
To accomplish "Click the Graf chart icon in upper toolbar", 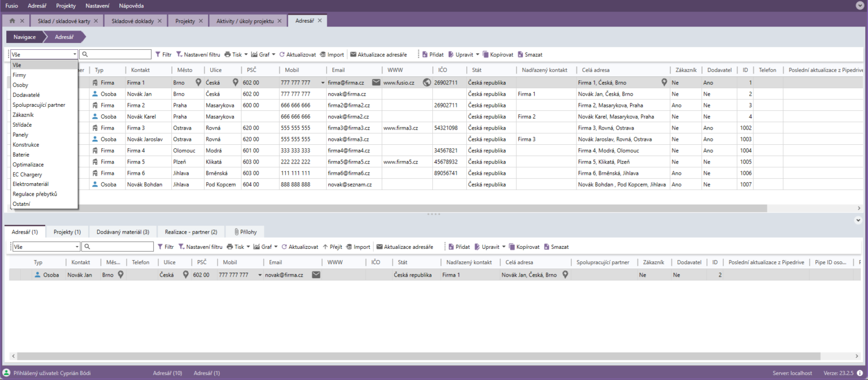I will pos(254,55).
